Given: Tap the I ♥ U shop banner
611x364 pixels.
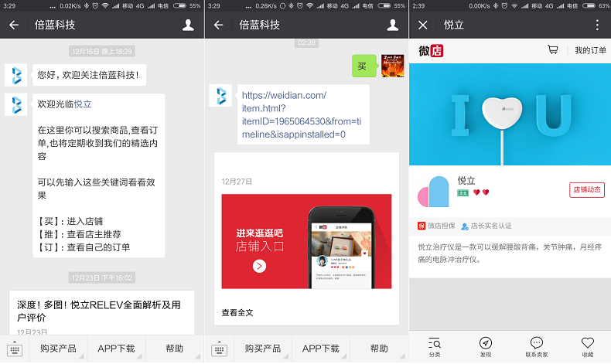Looking at the screenshot, I should tap(510, 114).
